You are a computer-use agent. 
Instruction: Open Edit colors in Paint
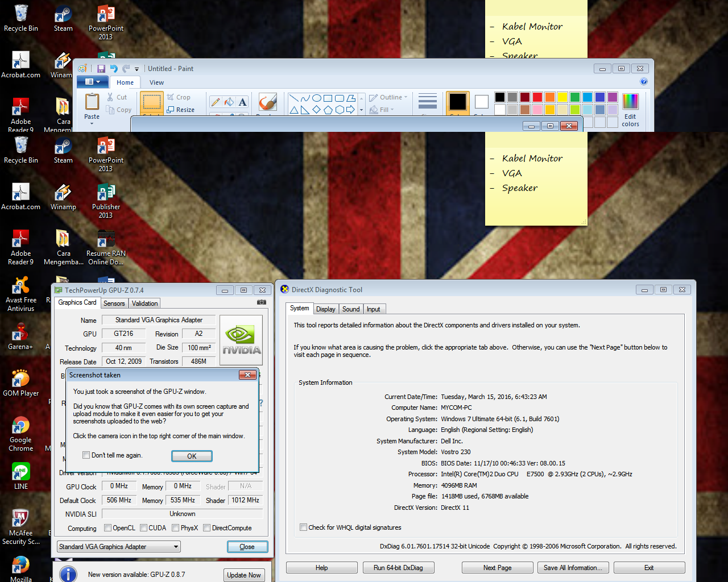pos(630,110)
